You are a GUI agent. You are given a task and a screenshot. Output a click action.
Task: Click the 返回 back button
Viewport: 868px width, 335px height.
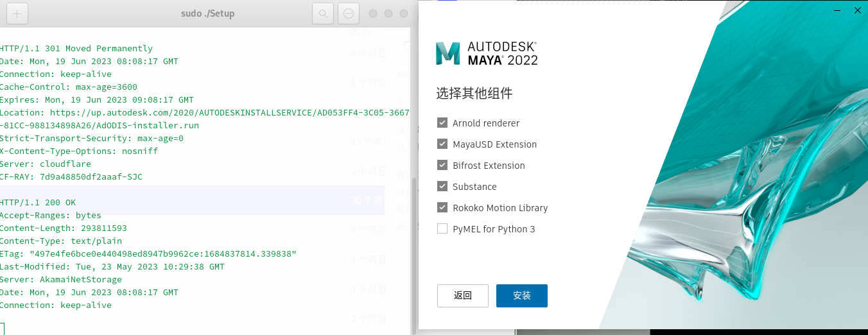click(463, 296)
